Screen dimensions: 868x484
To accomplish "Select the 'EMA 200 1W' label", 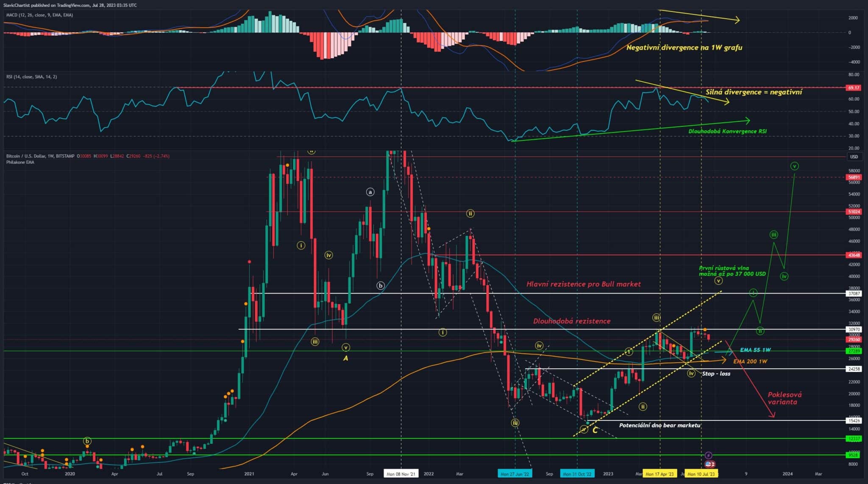I will coord(750,361).
